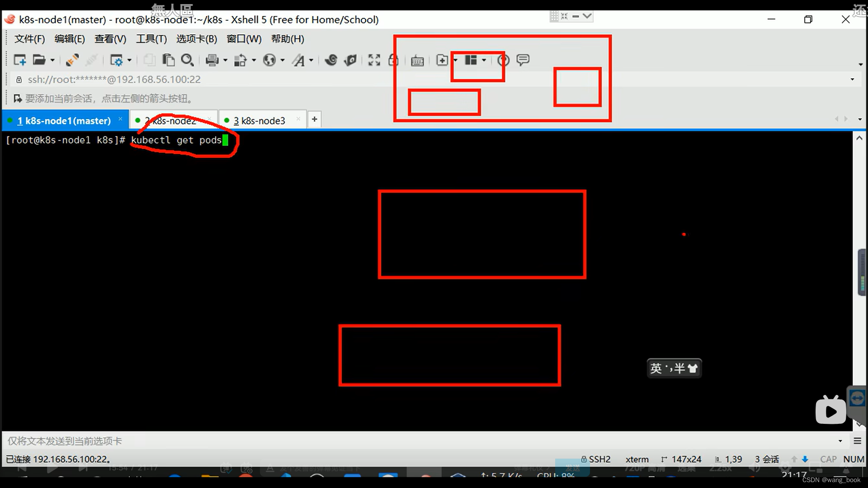Viewport: 868px width, 488px height.
Task: Expand the Properties dropdown arrow
Action: pyautogui.click(x=129, y=60)
